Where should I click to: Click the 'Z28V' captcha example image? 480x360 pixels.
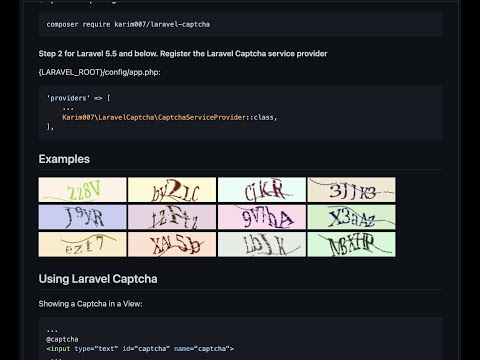coord(82,190)
